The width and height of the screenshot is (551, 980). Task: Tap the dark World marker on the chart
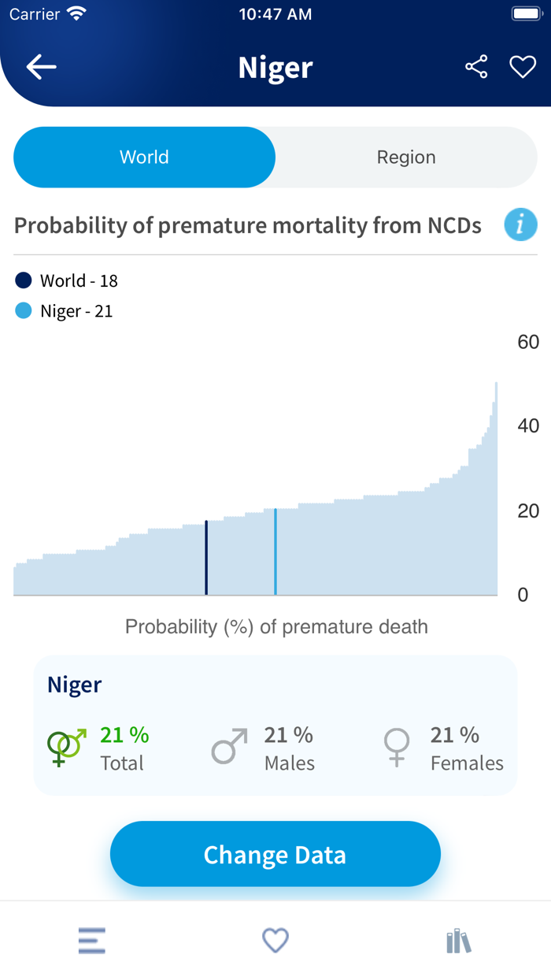206,555
